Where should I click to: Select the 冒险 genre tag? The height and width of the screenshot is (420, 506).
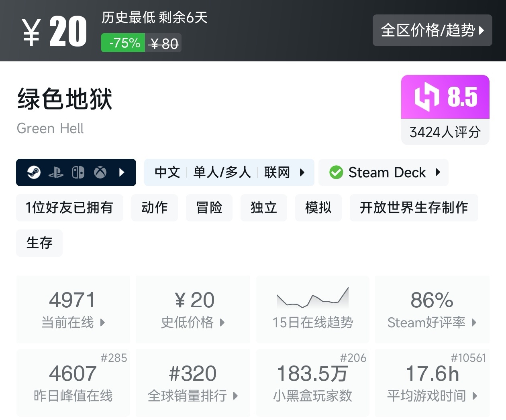209,207
